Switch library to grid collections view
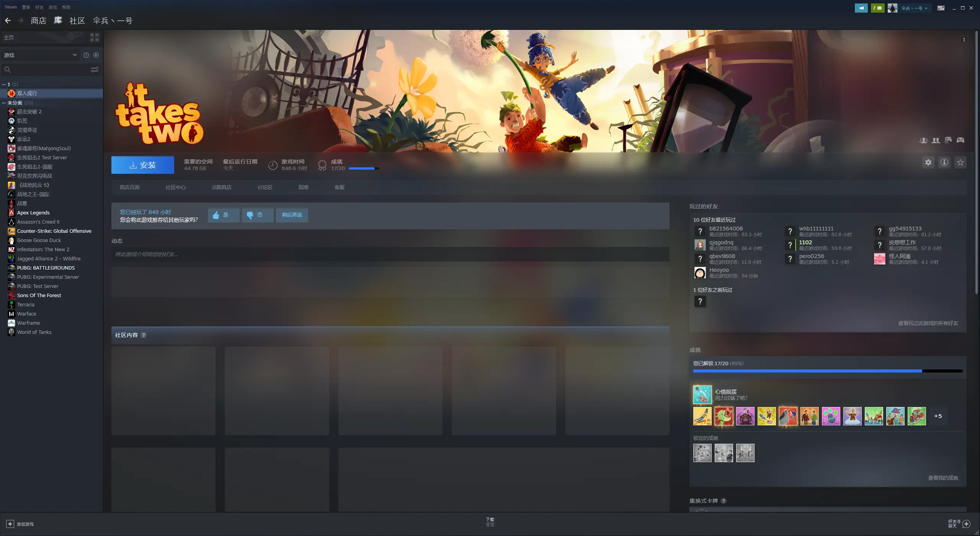 pos(94,37)
